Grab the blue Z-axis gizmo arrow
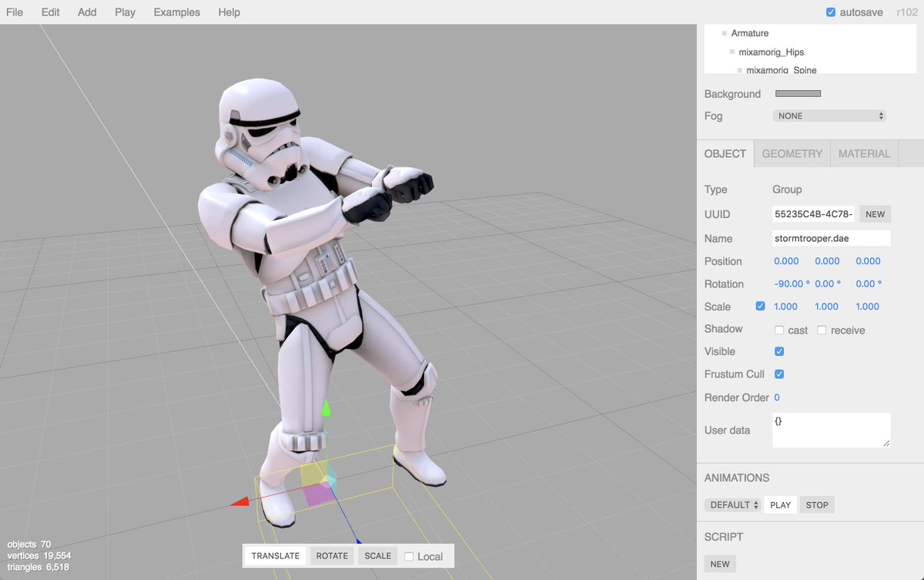The width and height of the screenshot is (924, 580). pos(358,542)
